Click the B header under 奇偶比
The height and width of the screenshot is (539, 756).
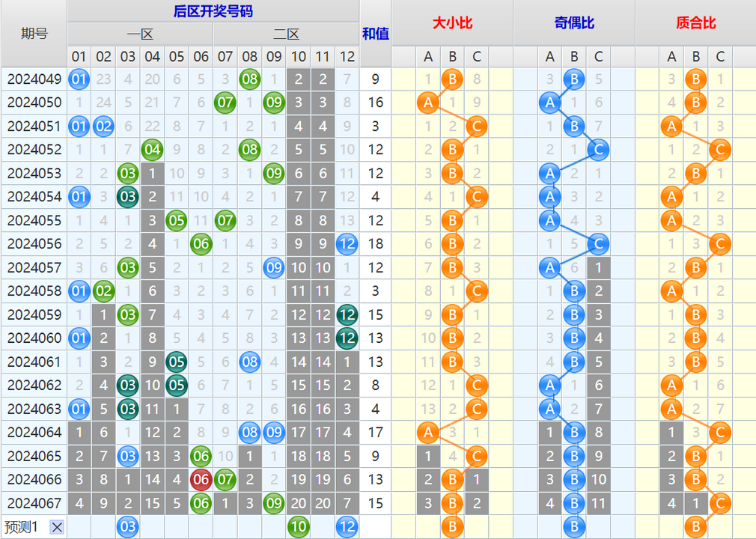tap(574, 57)
